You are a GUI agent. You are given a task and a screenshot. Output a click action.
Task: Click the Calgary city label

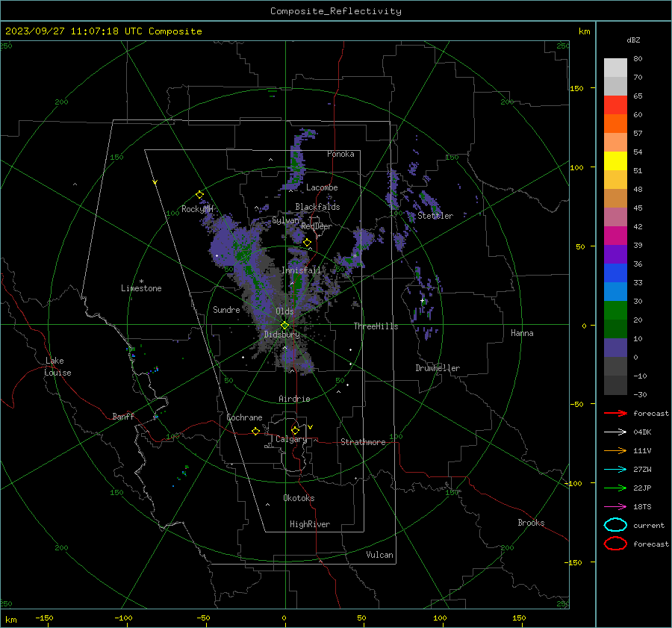tap(291, 439)
